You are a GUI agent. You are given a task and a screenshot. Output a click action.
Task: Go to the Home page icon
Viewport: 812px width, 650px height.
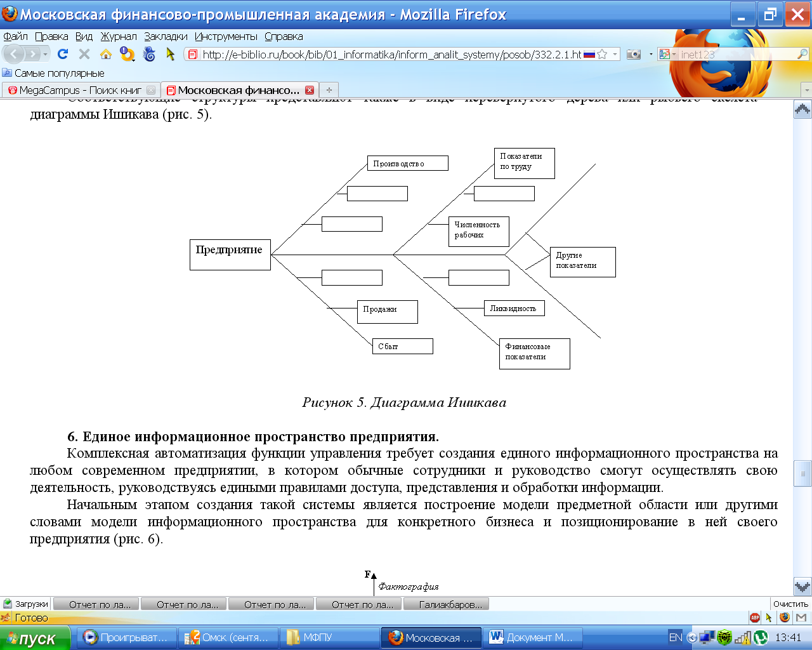[x=106, y=55]
